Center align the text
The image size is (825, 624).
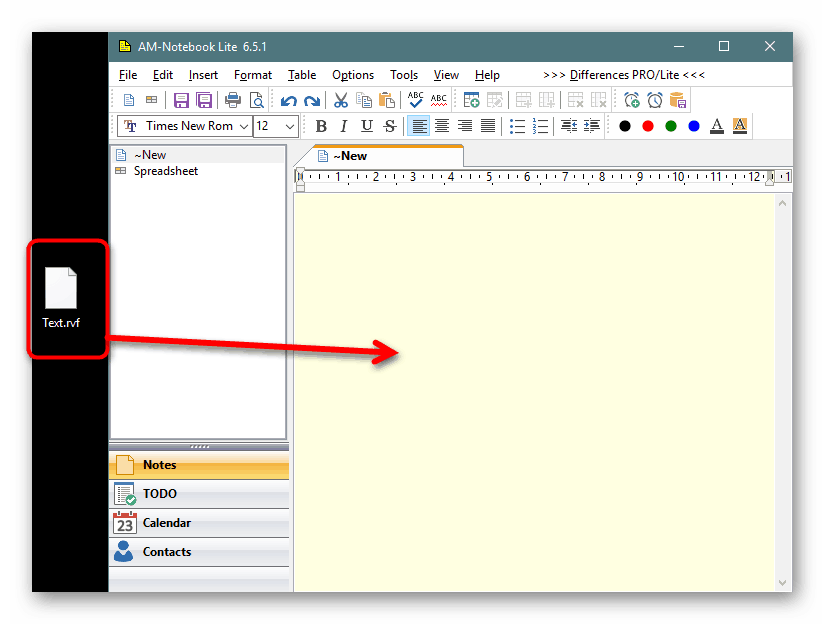pyautogui.click(x=442, y=126)
